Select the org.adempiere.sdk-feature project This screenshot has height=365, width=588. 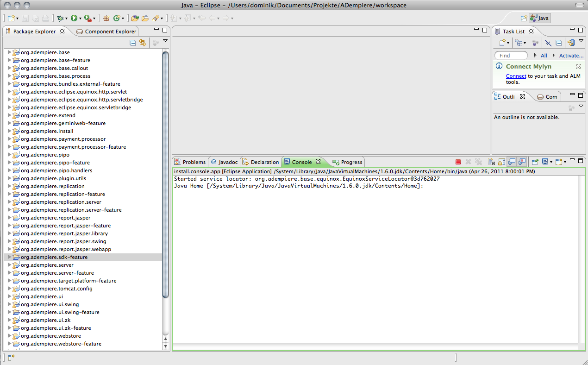coord(83,257)
